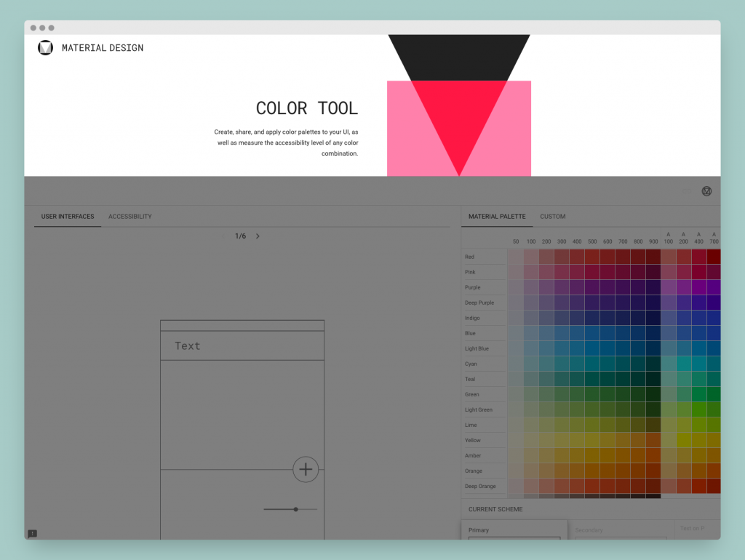This screenshot has width=745, height=560.
Task: Select the User Interfaces tab
Action: point(67,216)
